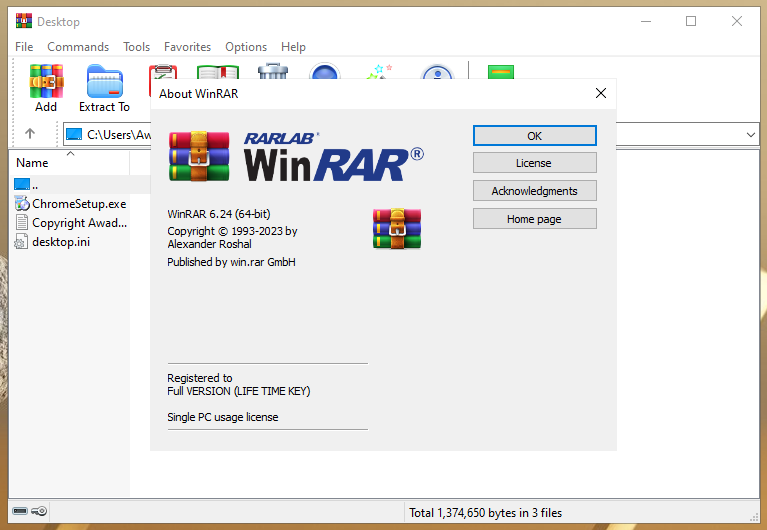Click the address path field
This screenshot has width=767, height=530.
[108, 134]
